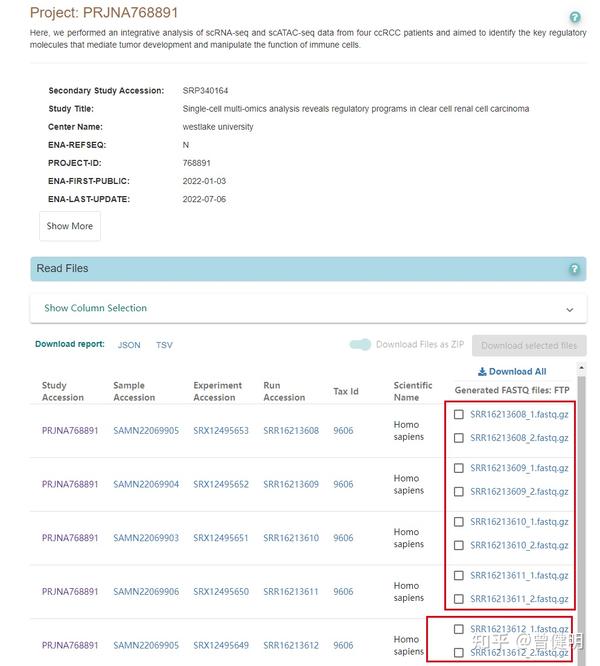Open experiment accession SRX12495652

point(221,484)
